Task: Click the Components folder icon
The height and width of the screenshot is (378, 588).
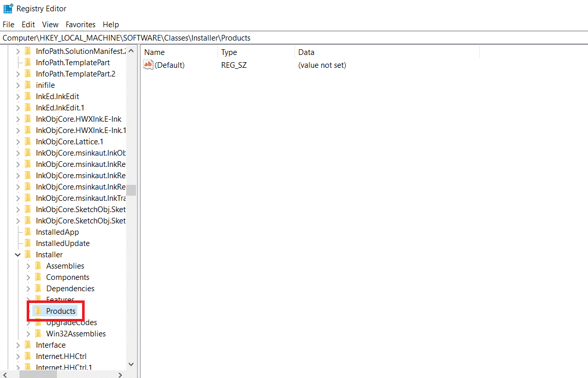Action: point(38,277)
